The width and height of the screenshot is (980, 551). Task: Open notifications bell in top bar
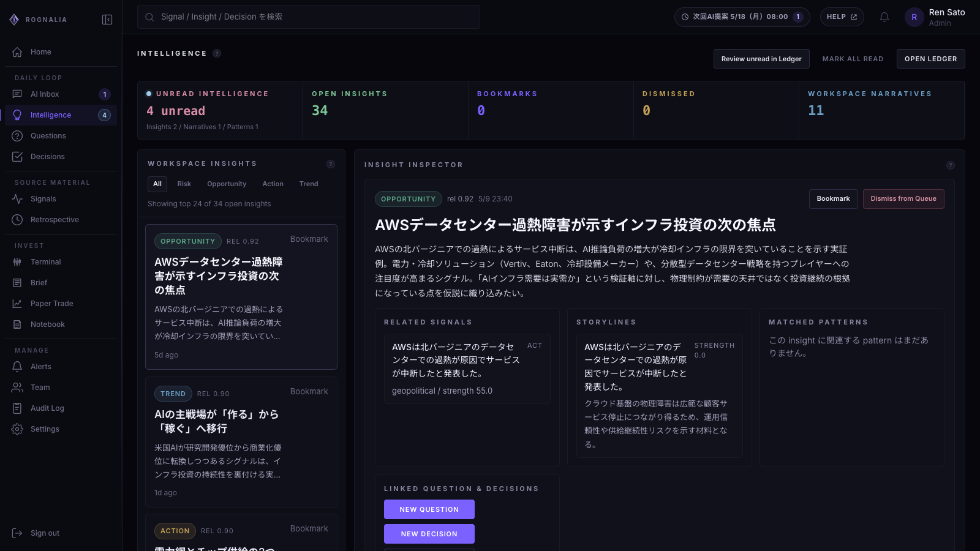tap(884, 17)
